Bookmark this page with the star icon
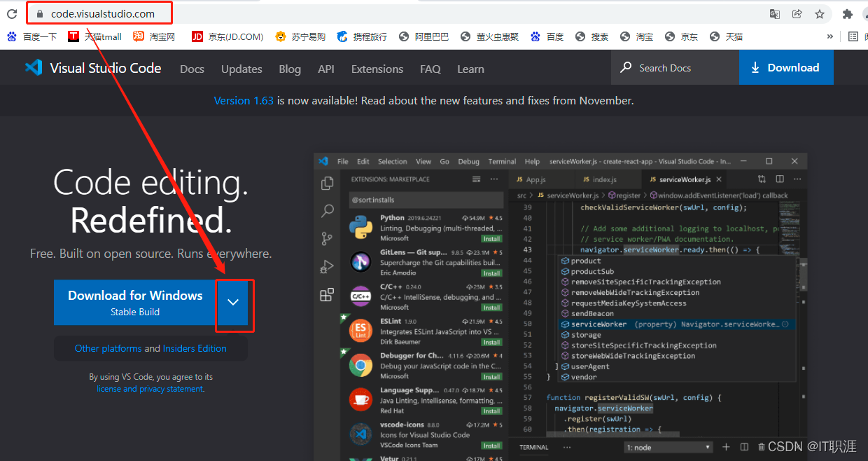 (x=820, y=14)
